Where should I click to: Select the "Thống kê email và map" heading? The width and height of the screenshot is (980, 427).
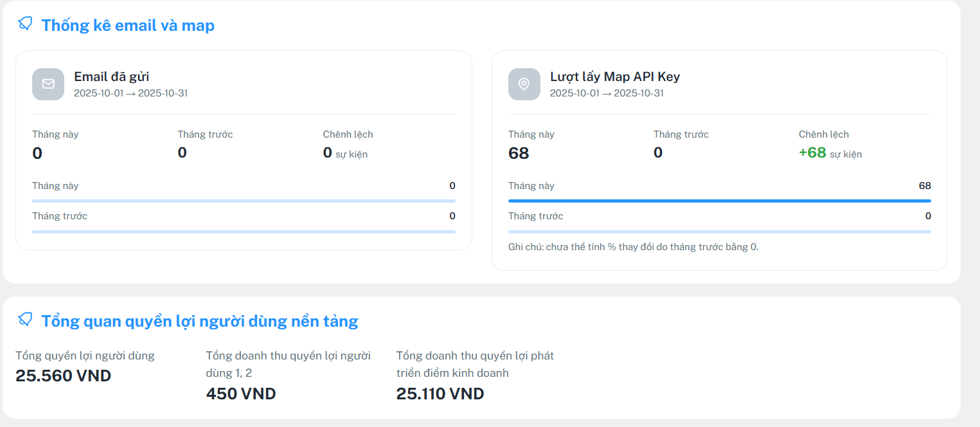(128, 26)
